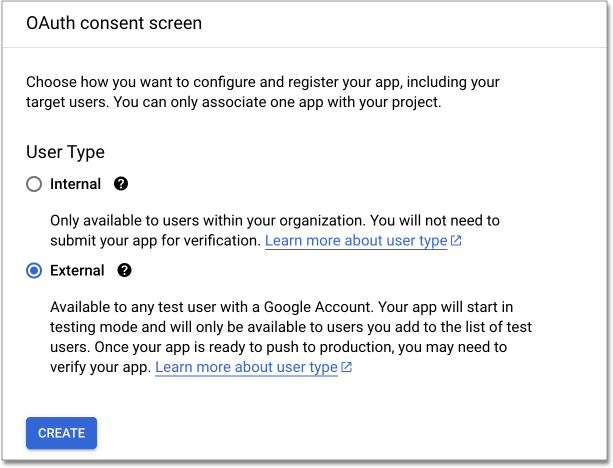The image size is (613, 468).
Task: Click the Internal option label text
Action: (x=75, y=184)
